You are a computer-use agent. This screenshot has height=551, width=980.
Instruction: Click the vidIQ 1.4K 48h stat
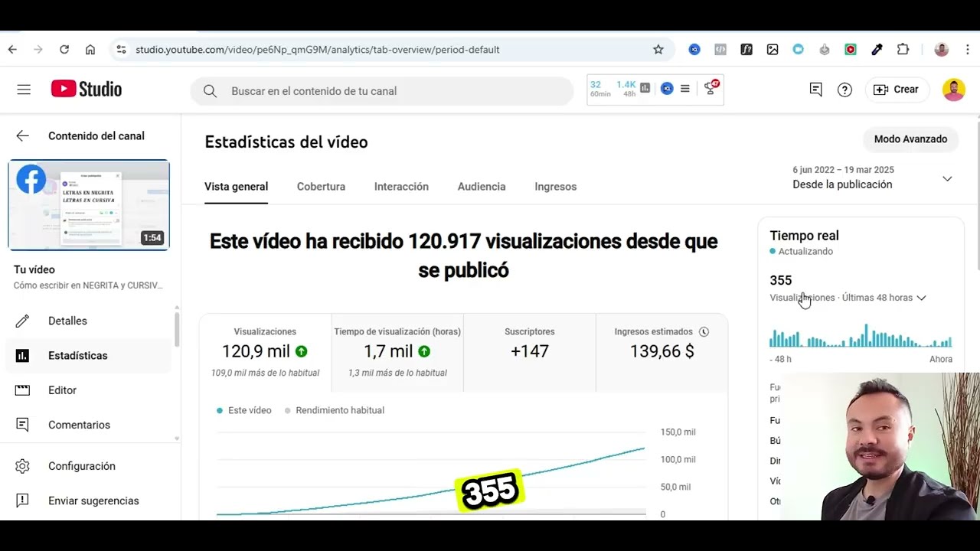click(626, 89)
